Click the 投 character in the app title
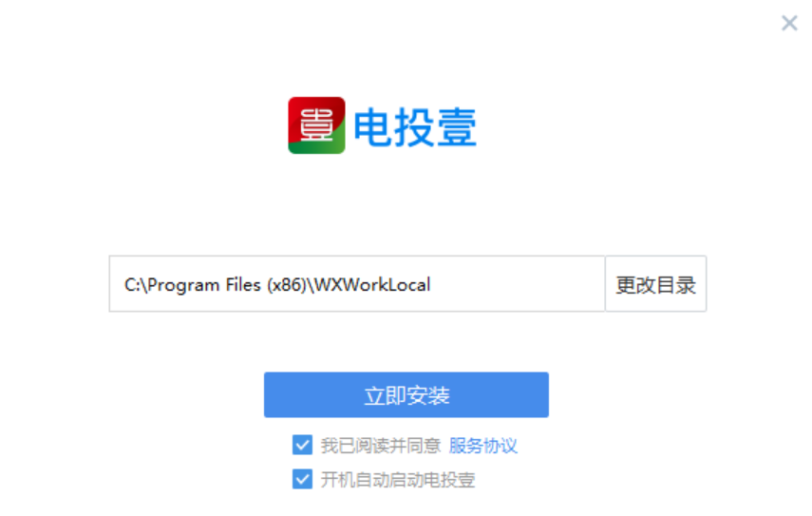Viewport: 812px width, 516px height. coord(415,126)
